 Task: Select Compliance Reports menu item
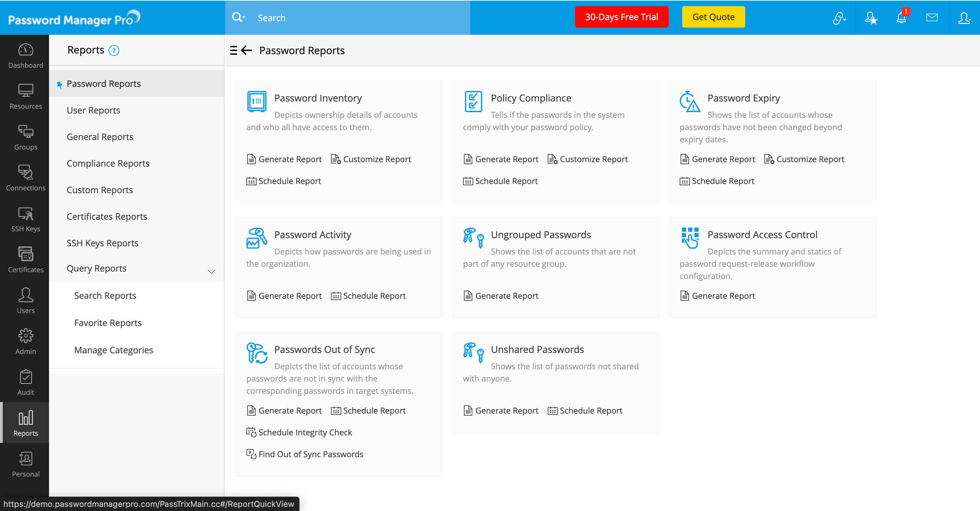[108, 164]
